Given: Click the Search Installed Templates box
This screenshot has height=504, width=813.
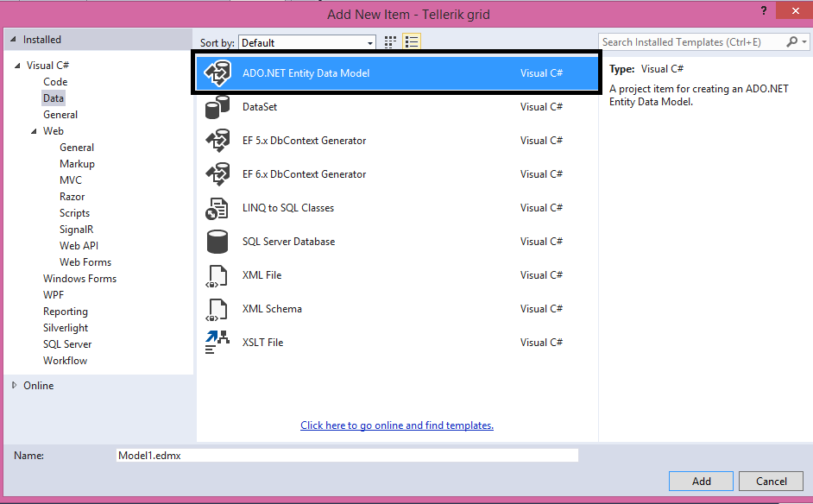Looking at the screenshot, I should click(x=691, y=42).
